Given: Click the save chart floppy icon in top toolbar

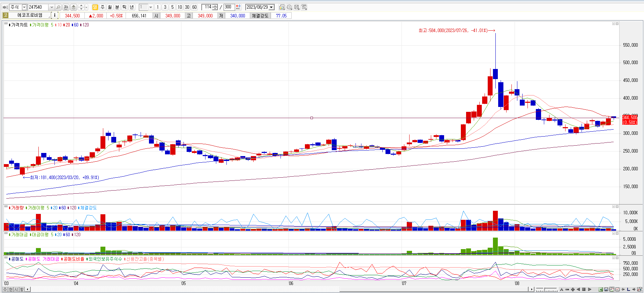Looking at the screenshot, I should tap(297, 7).
